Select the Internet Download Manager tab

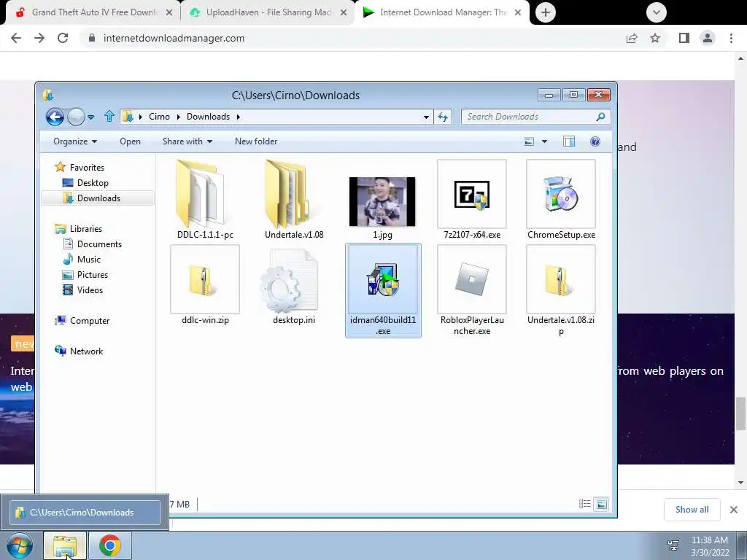point(442,12)
